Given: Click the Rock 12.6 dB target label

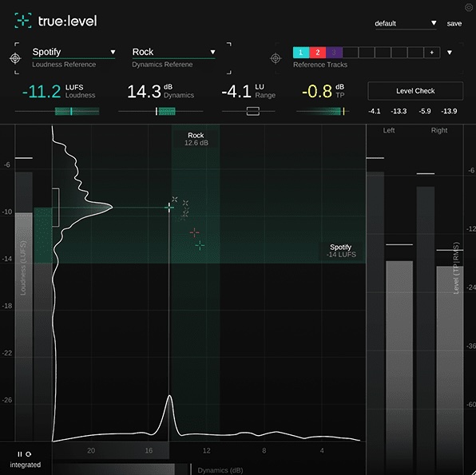Looking at the screenshot, I should (196, 139).
